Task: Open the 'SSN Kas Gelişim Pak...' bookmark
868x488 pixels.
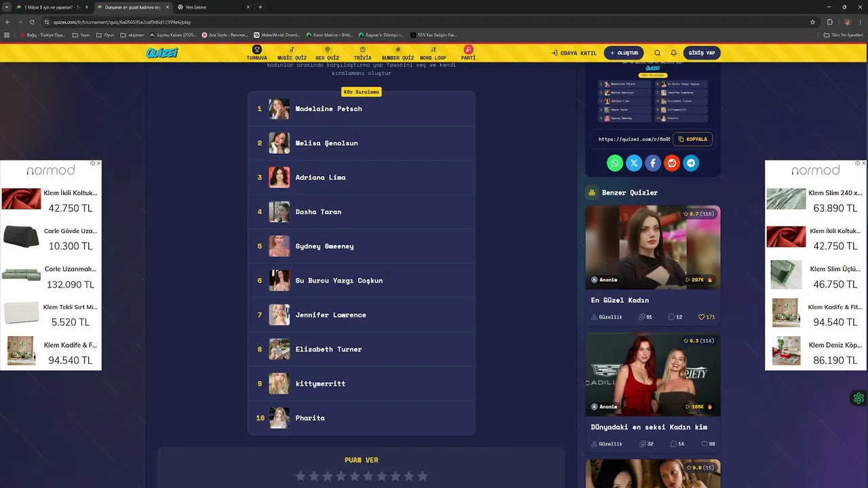Action: click(434, 35)
